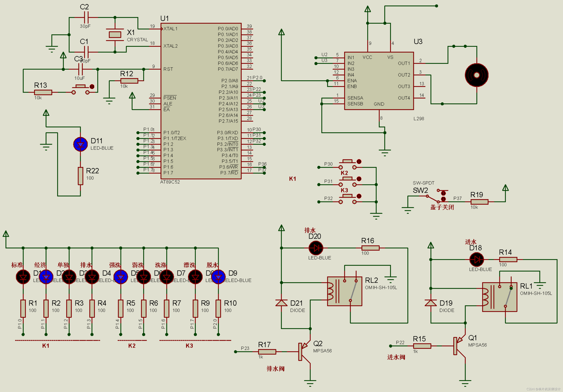Click the U1 AT89C52 microcontroller body
Image resolution: width=563 pixels, height=392 pixels.
[x=201, y=101]
